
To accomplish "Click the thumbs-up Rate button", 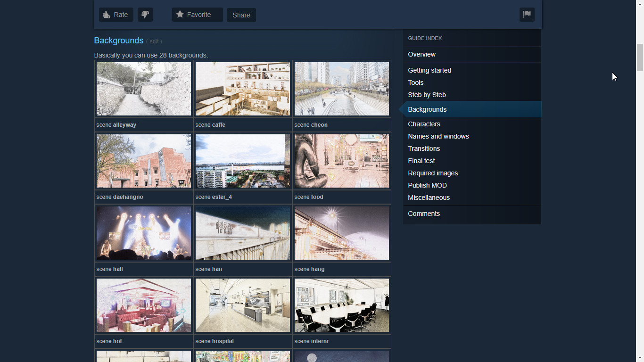I will 116,15.
